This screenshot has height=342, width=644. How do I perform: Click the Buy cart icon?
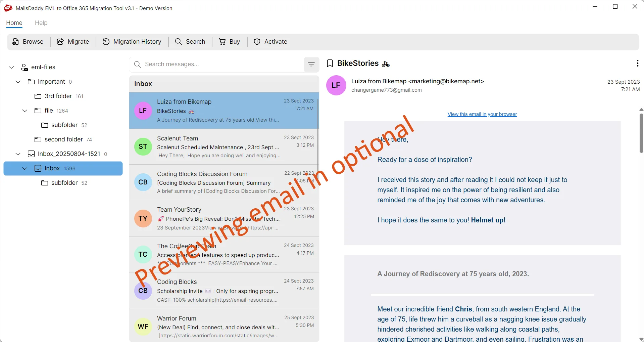click(x=222, y=41)
